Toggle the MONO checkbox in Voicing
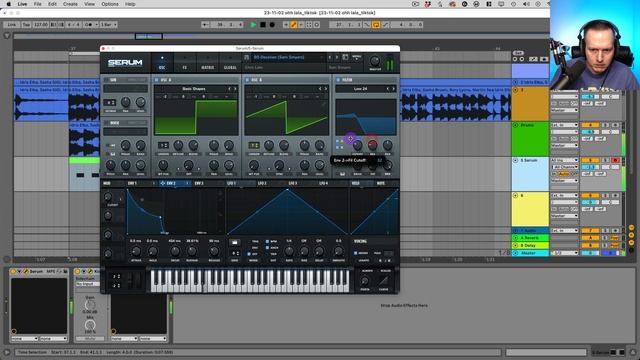Image resolution: width=640 pixels, height=360 pixels. [356, 253]
